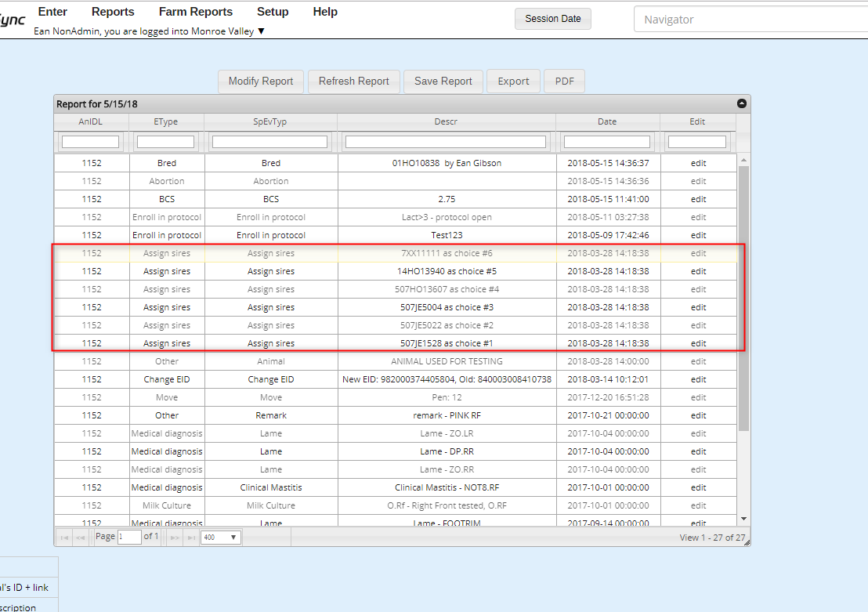This screenshot has width=868, height=612.
Task: Click edit for Change EID row
Action: click(698, 379)
